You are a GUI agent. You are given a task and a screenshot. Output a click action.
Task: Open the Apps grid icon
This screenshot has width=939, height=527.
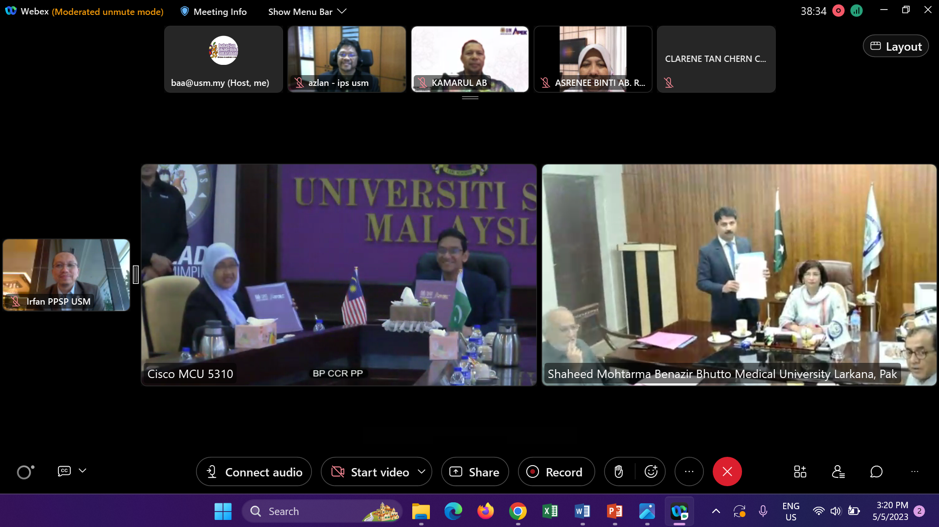tap(800, 472)
